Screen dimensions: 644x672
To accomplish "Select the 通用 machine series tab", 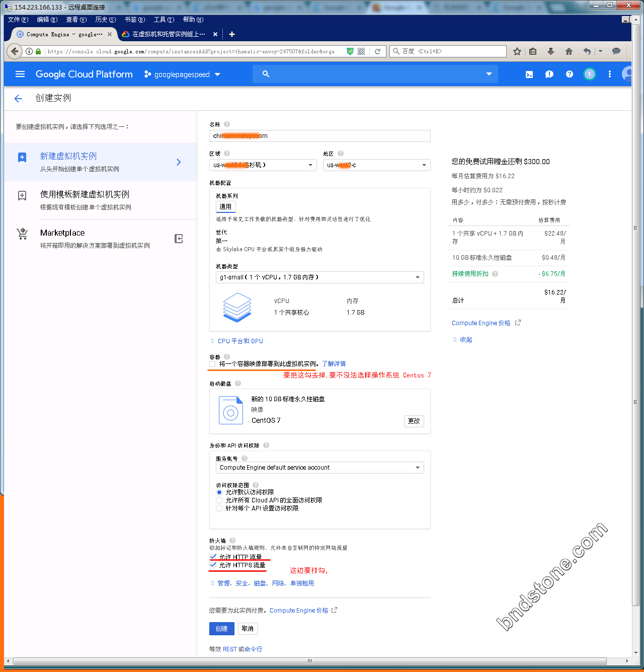I will click(x=225, y=206).
